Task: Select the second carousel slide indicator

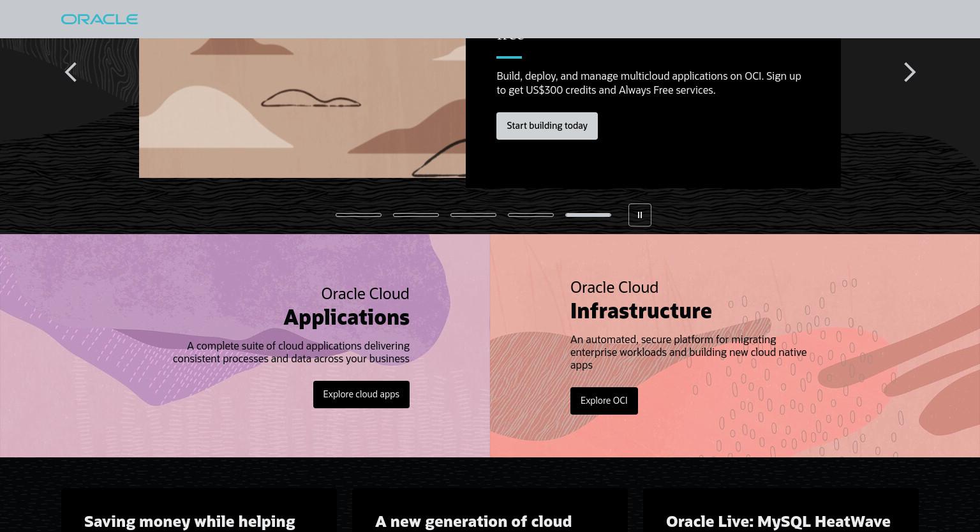Action: [x=416, y=215]
